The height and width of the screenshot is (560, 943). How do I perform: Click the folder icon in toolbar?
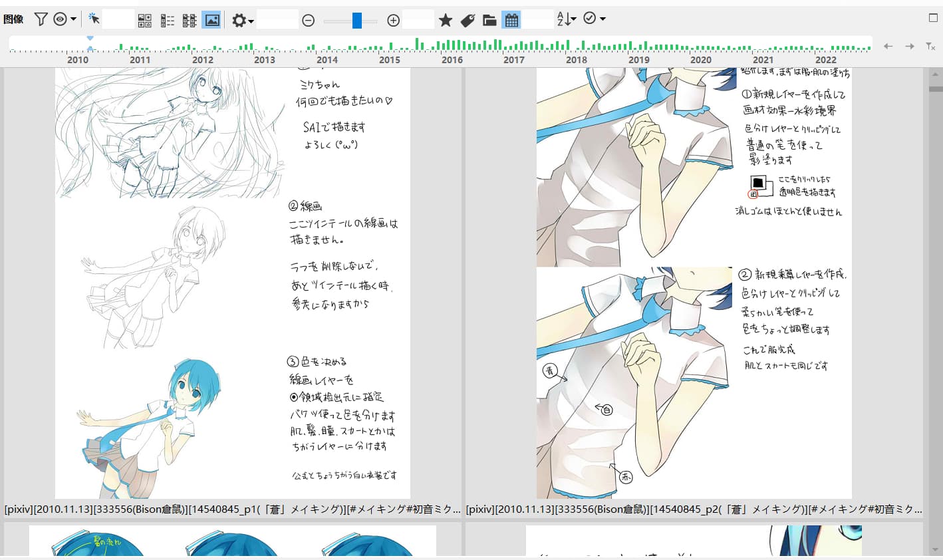click(489, 21)
